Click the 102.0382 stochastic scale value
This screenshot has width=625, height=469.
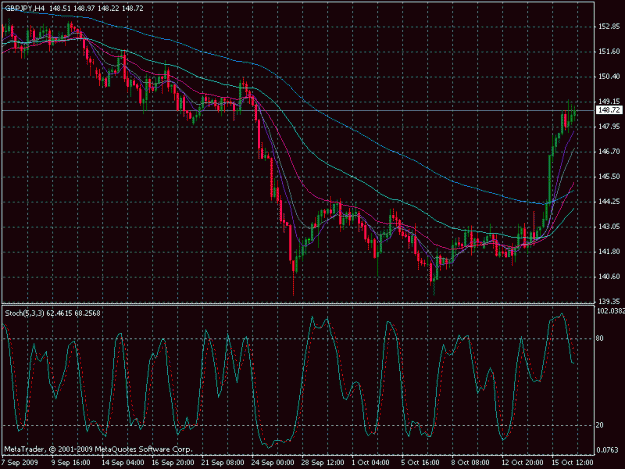610,311
